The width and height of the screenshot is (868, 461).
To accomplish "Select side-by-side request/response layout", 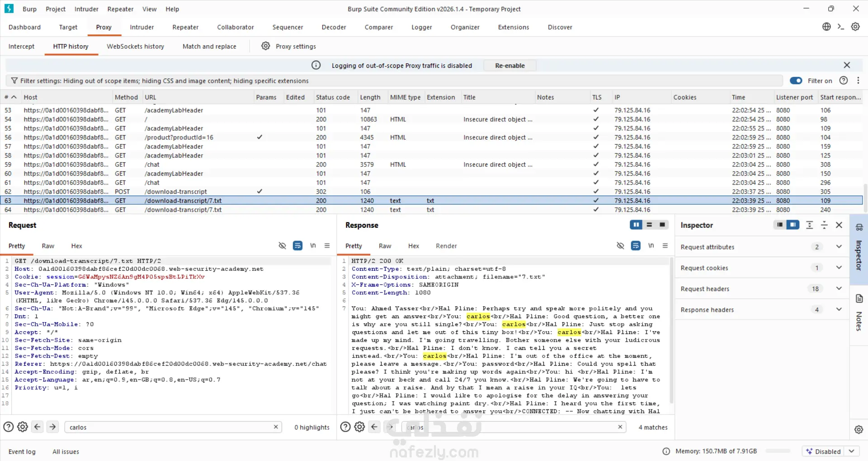I will 636,225.
